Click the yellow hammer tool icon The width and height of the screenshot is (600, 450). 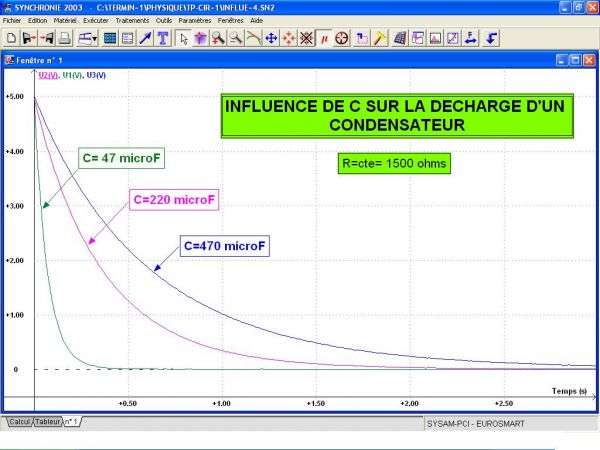tap(380, 38)
